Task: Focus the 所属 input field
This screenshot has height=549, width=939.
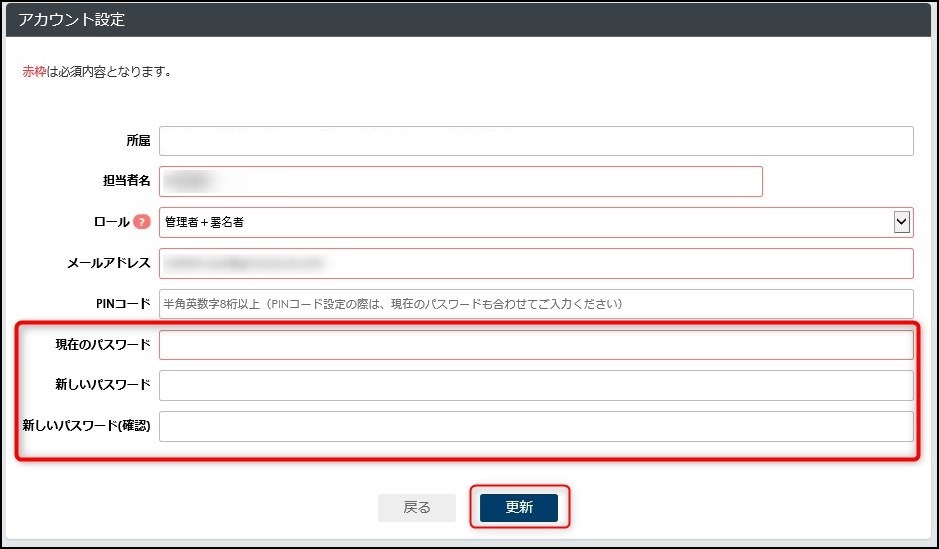Action: pos(536,141)
